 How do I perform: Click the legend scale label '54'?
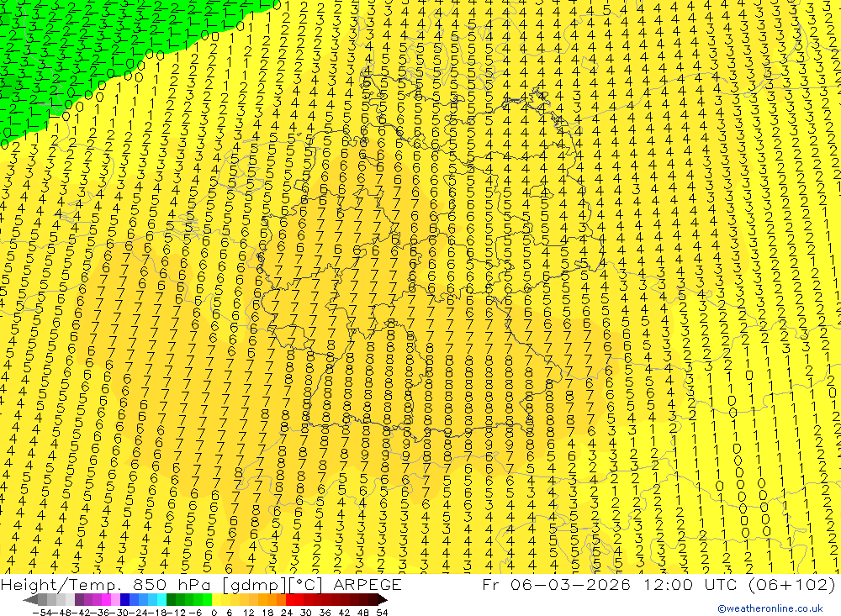pyautogui.click(x=382, y=613)
